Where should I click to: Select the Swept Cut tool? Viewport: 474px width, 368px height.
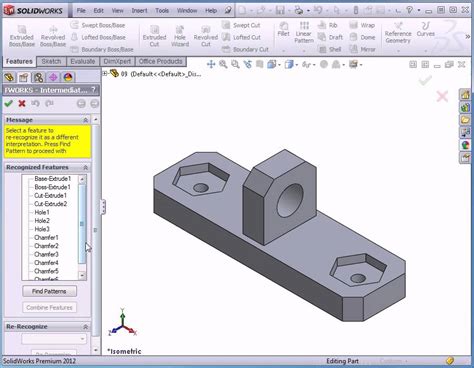[241, 25]
